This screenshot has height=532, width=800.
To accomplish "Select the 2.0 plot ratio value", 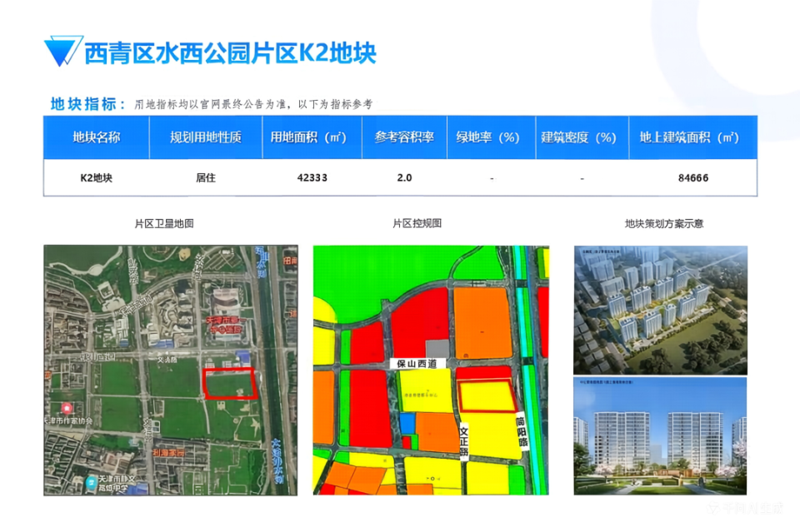I will pos(404,178).
